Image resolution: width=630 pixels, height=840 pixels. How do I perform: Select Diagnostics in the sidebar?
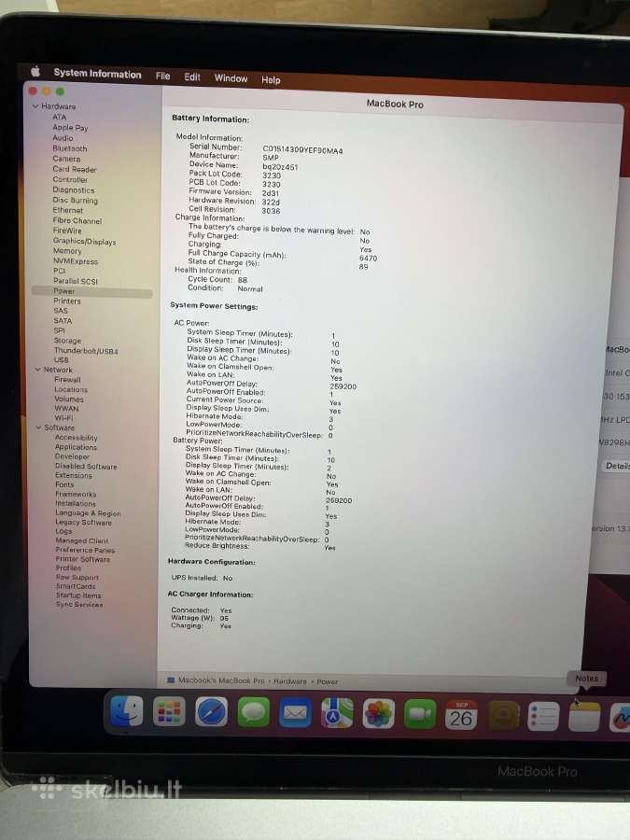click(x=74, y=190)
